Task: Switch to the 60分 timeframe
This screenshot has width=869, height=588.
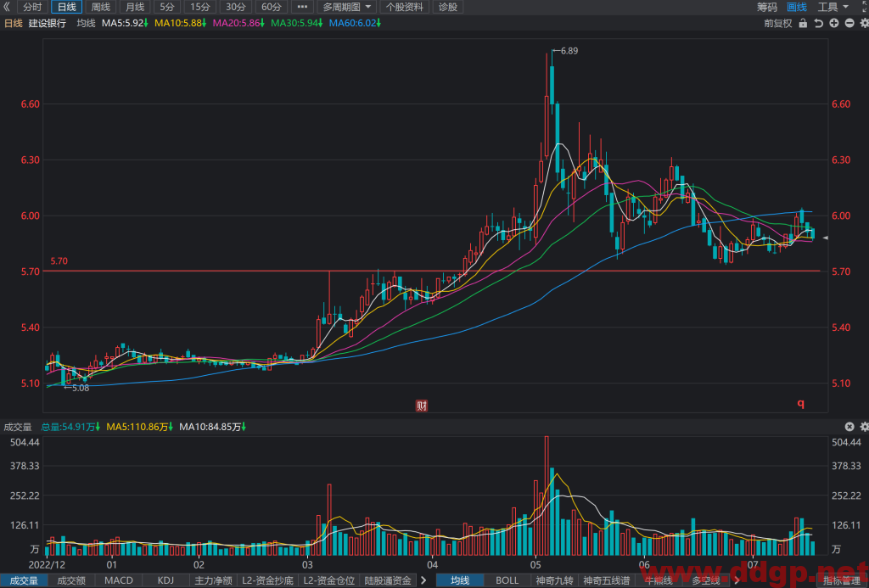Action: [x=271, y=7]
